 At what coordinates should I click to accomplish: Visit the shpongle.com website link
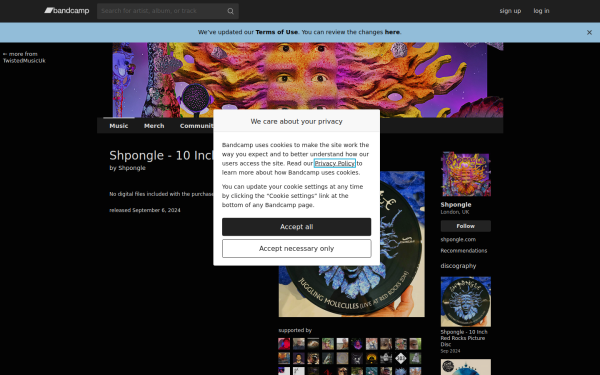[458, 240]
